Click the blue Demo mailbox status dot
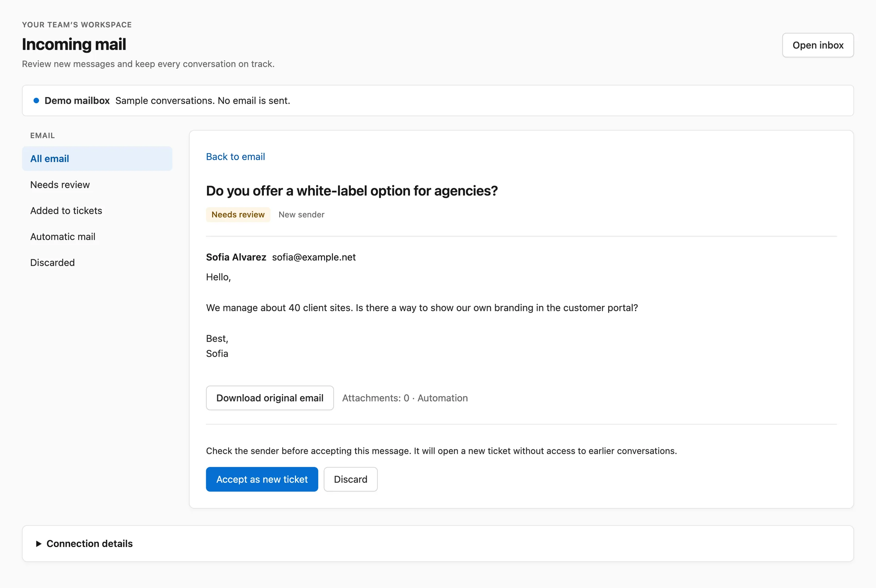 pyautogui.click(x=36, y=101)
